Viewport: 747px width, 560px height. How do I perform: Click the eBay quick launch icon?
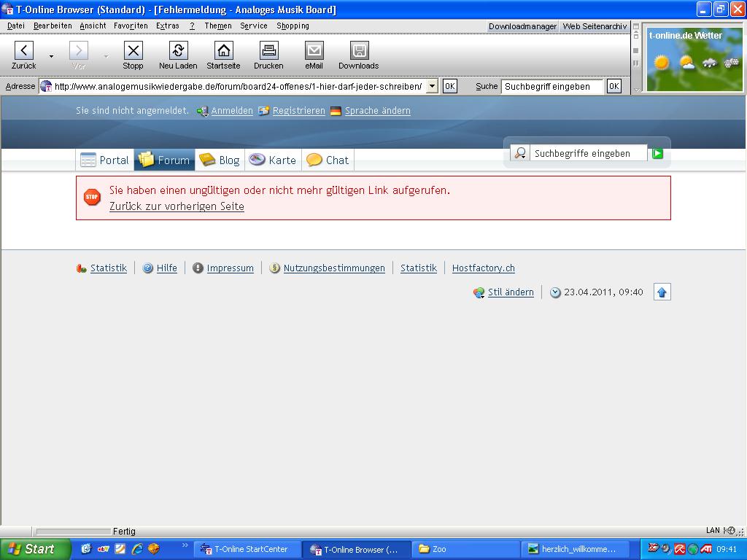[x=104, y=549]
